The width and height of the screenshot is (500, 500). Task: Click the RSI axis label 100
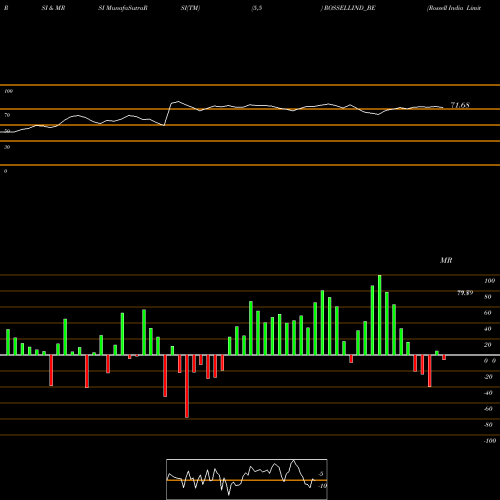(9, 91)
